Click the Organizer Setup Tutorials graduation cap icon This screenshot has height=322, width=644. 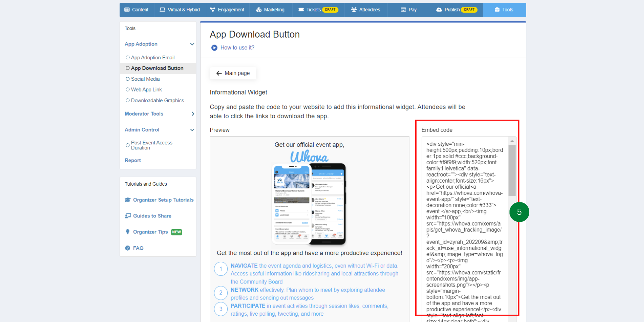tap(128, 200)
